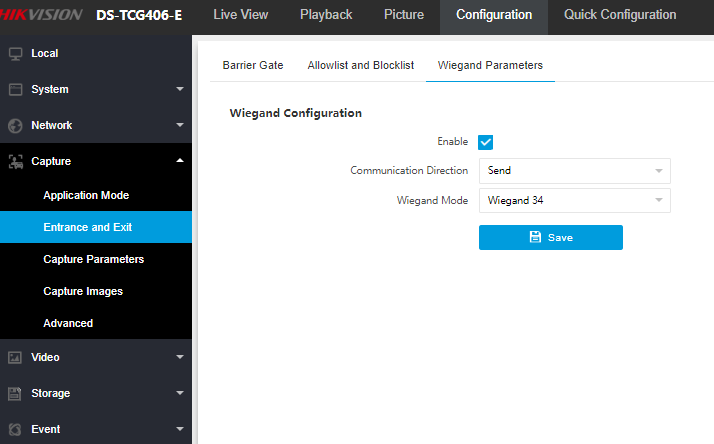This screenshot has height=444, width=714.
Task: Click the Local monitor icon in sidebar
Action: point(15,53)
